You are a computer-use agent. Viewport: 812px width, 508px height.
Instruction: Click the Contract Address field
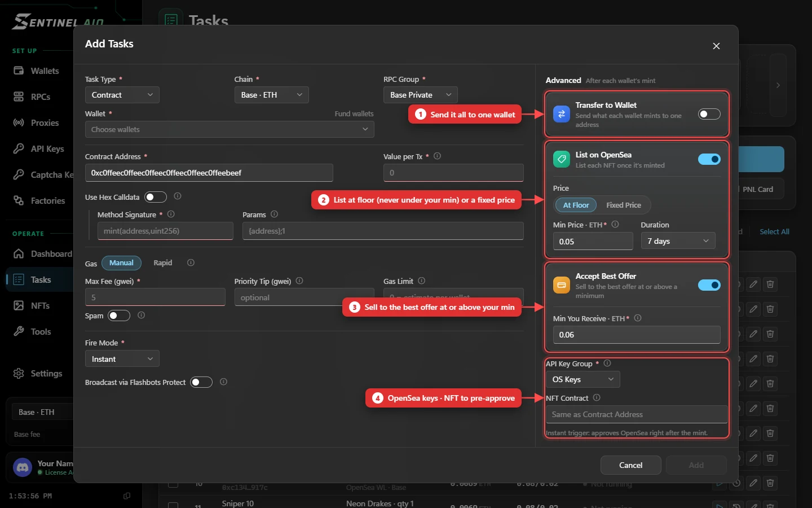point(209,173)
